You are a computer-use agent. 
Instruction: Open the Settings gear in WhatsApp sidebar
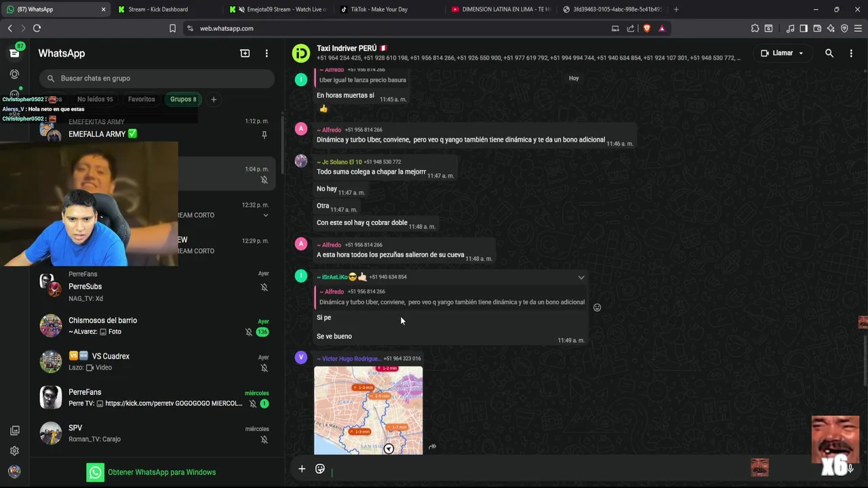pyautogui.click(x=14, y=451)
